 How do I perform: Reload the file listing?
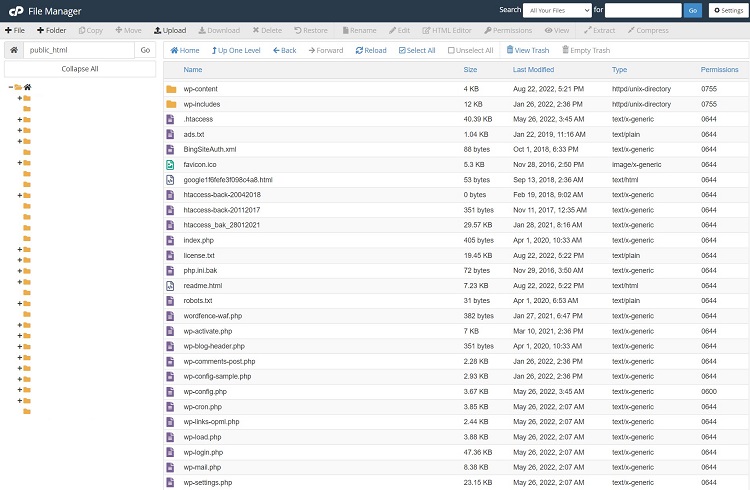point(371,50)
